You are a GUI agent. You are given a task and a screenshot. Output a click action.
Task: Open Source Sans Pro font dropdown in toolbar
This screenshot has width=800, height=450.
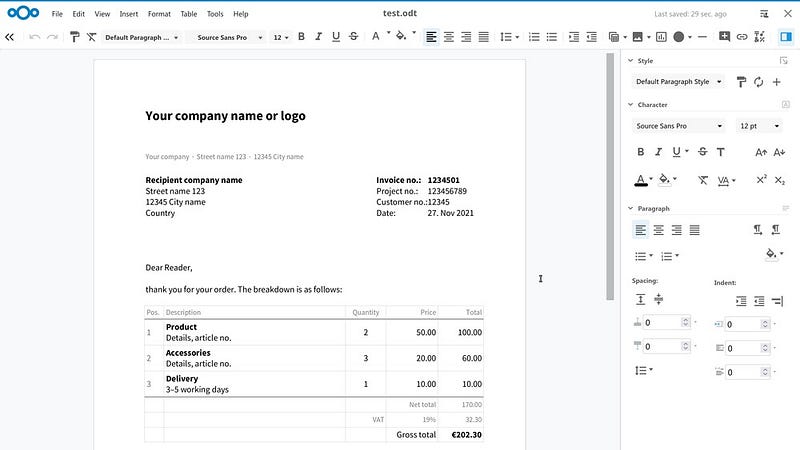click(x=227, y=37)
